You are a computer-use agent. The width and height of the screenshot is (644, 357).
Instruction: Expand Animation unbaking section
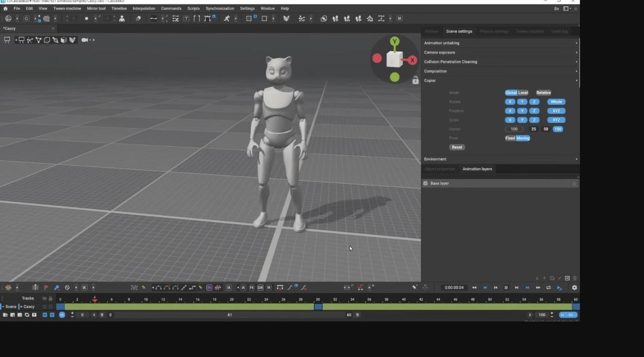(x=501, y=43)
